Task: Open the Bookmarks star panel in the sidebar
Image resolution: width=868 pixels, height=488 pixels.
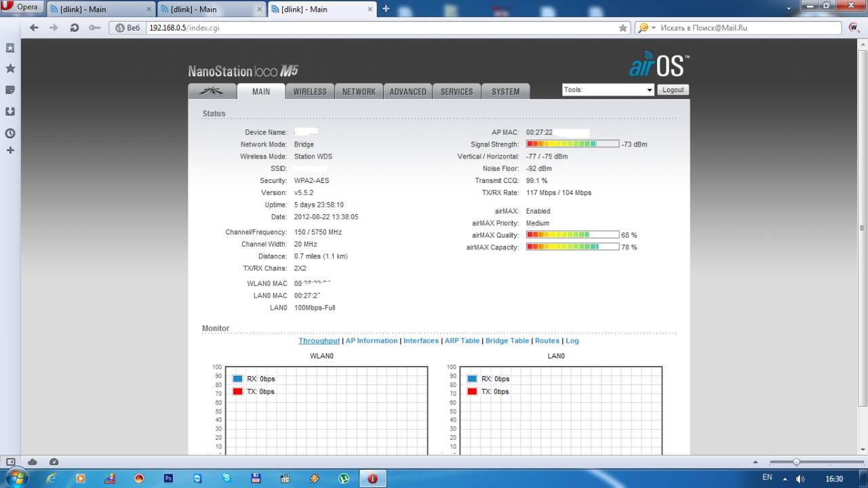Action: click(10, 68)
